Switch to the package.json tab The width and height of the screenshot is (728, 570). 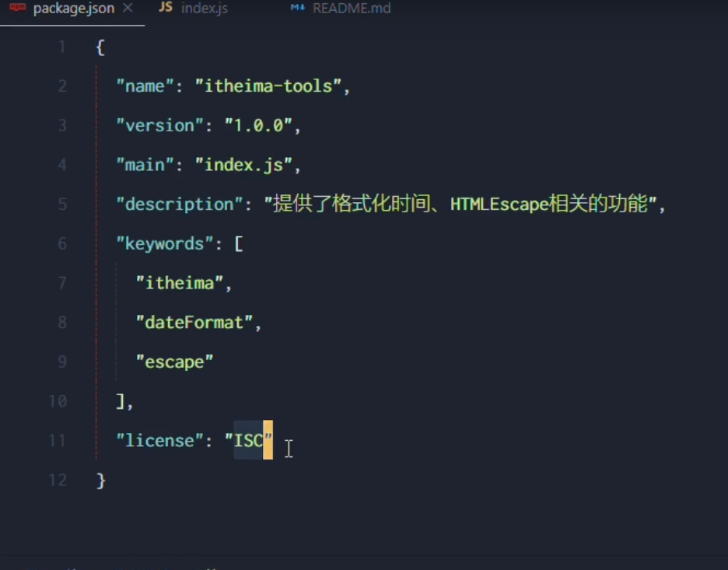(74, 9)
